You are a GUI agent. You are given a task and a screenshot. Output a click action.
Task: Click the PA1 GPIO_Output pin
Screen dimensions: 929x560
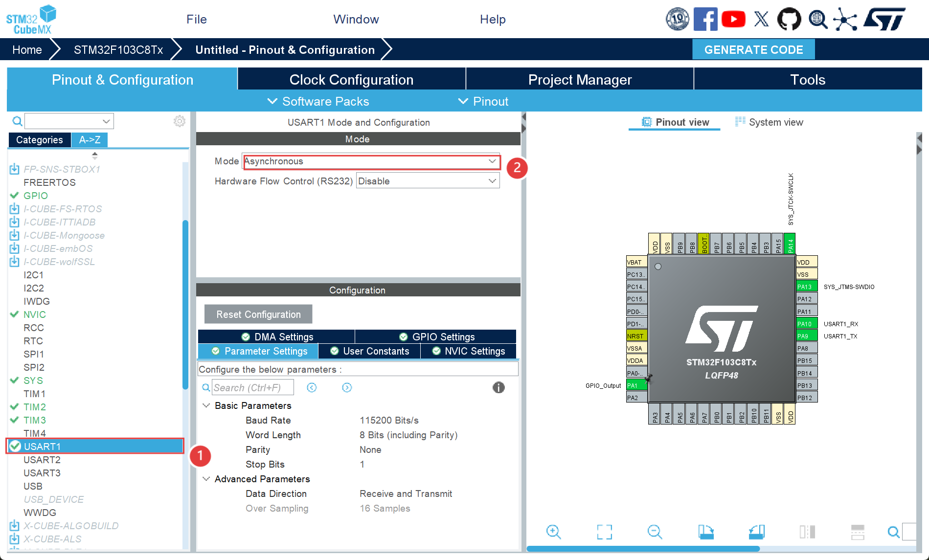(x=636, y=385)
